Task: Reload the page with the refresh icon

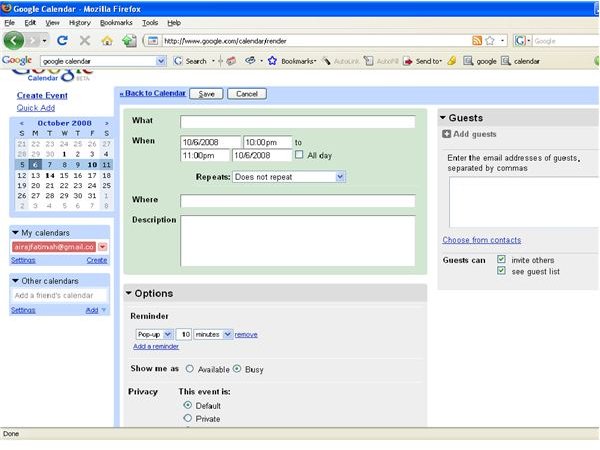Action: point(62,40)
